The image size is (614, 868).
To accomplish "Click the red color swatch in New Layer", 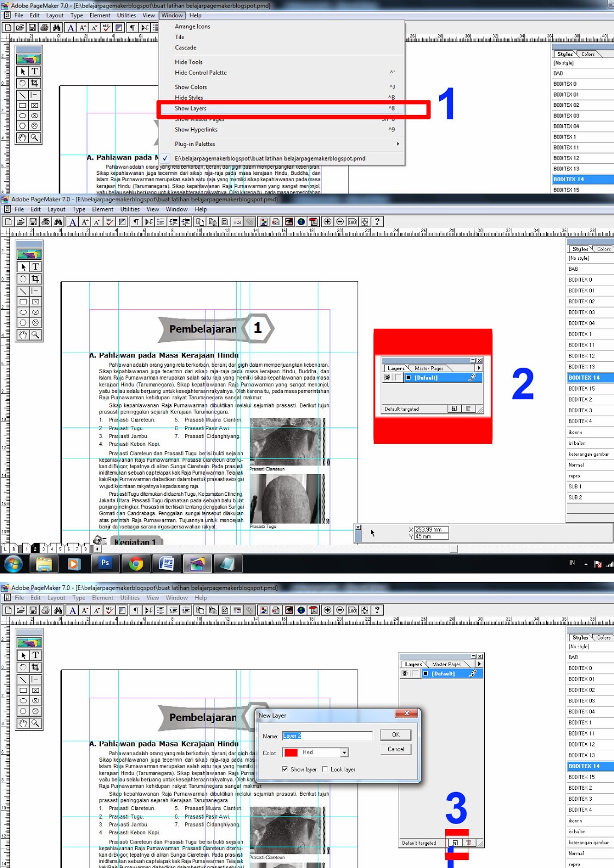I will pos(291,752).
